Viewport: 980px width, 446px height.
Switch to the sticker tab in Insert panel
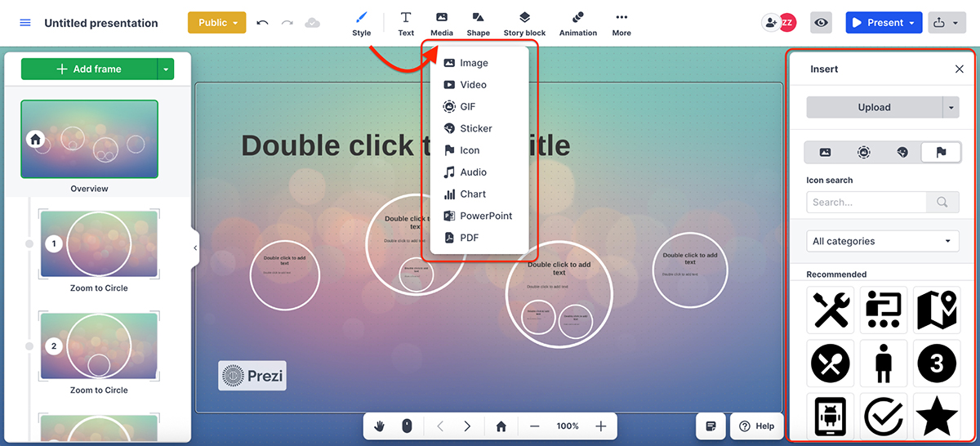coord(902,152)
